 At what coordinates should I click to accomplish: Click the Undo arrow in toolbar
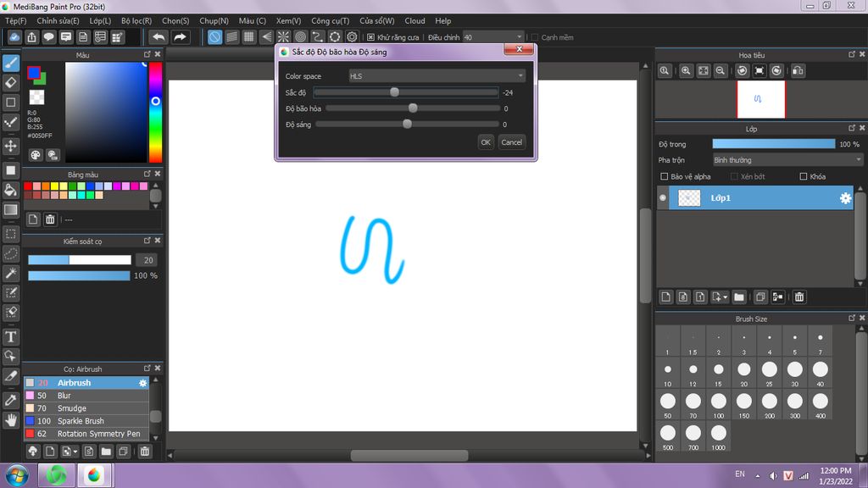tap(159, 37)
